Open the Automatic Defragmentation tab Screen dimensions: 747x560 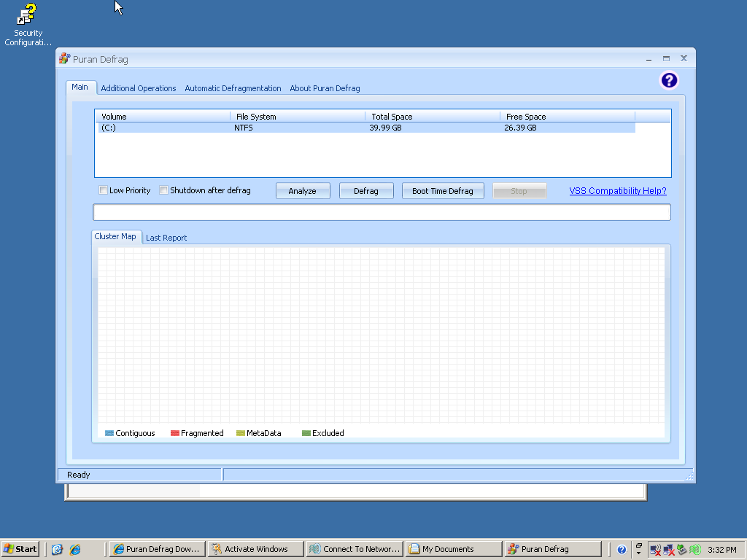233,88
